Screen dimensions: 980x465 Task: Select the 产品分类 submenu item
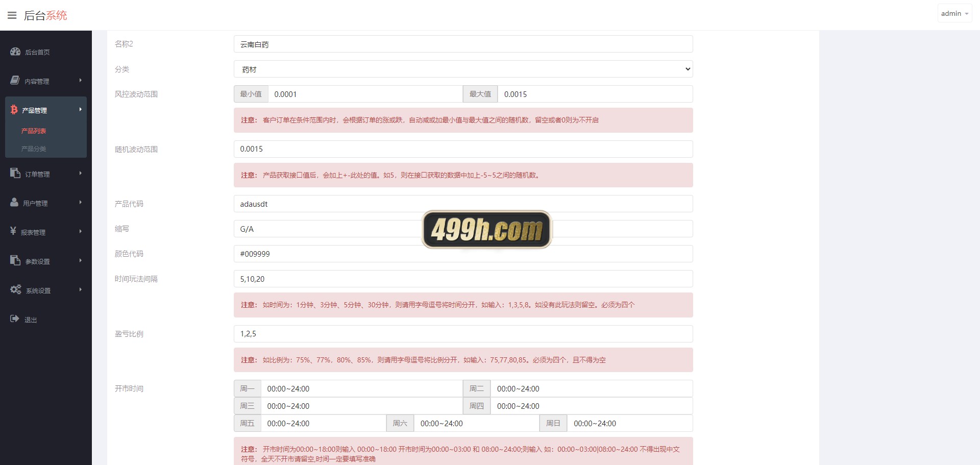pyautogui.click(x=34, y=149)
